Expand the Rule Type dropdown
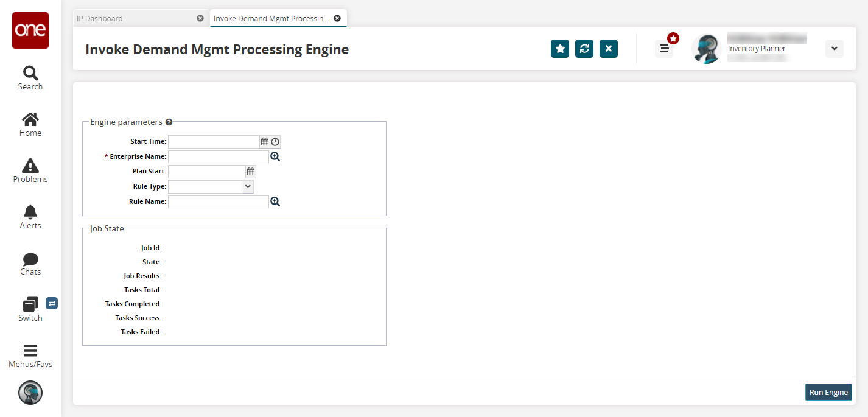Viewport: 868px width, 417px height. [x=248, y=187]
